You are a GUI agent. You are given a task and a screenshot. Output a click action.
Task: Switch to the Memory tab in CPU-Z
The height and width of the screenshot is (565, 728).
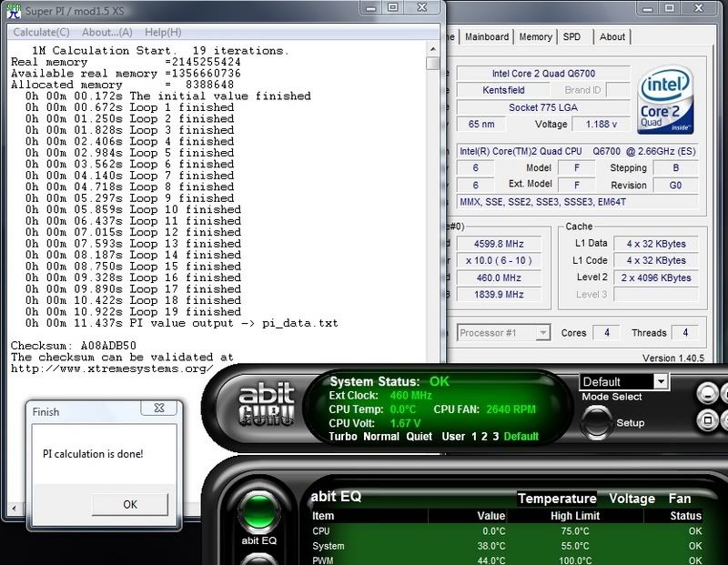pyautogui.click(x=535, y=36)
